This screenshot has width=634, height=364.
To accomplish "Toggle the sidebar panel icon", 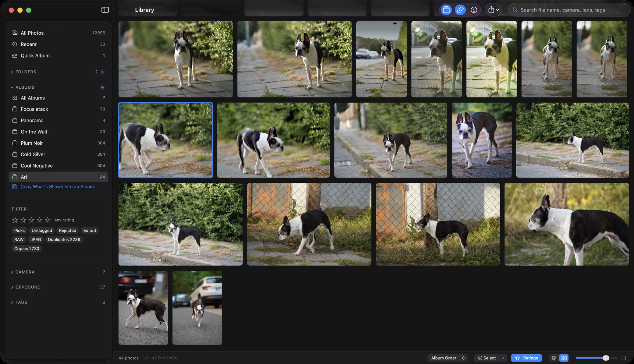I will pos(105,10).
